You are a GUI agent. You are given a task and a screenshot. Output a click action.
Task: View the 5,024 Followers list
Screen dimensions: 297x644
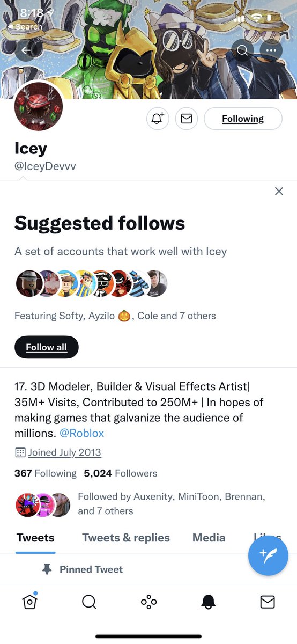[x=121, y=473]
